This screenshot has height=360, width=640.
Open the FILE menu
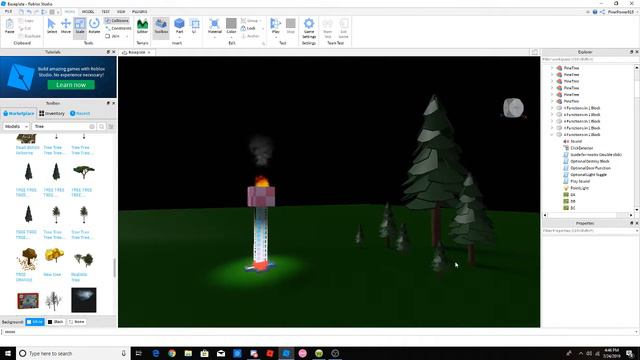coord(8,12)
